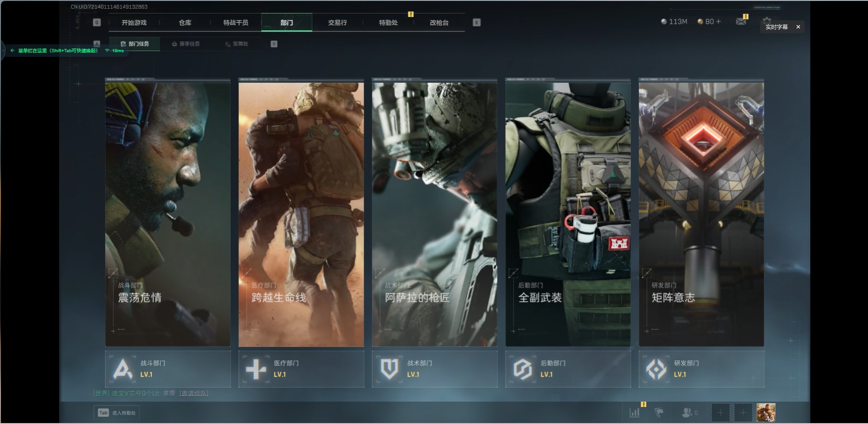Click the flag icon in bottom bar
The height and width of the screenshot is (424, 868).
pos(659,412)
